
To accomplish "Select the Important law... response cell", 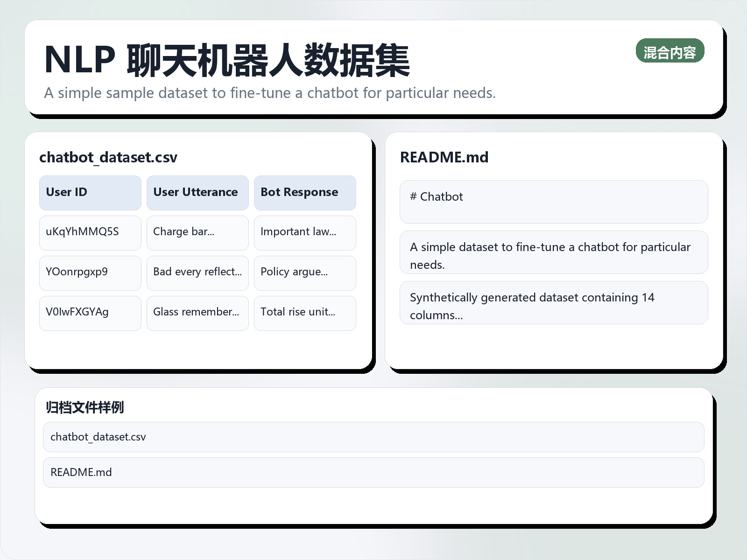I will click(x=305, y=232).
